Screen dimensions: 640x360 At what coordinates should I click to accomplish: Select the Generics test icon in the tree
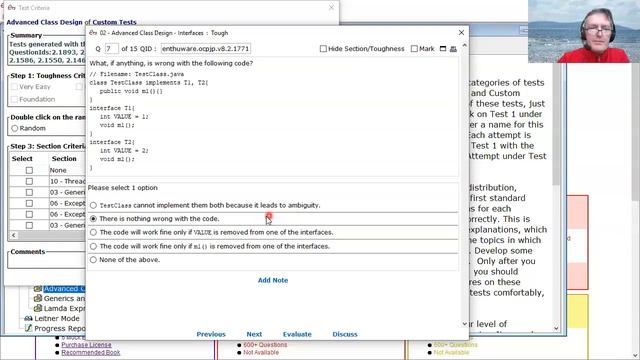pos(38,298)
